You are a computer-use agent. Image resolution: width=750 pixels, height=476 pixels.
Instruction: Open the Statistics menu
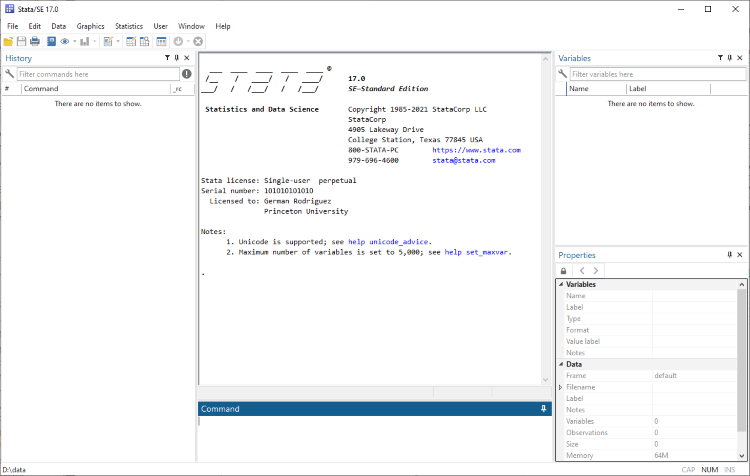coord(129,26)
